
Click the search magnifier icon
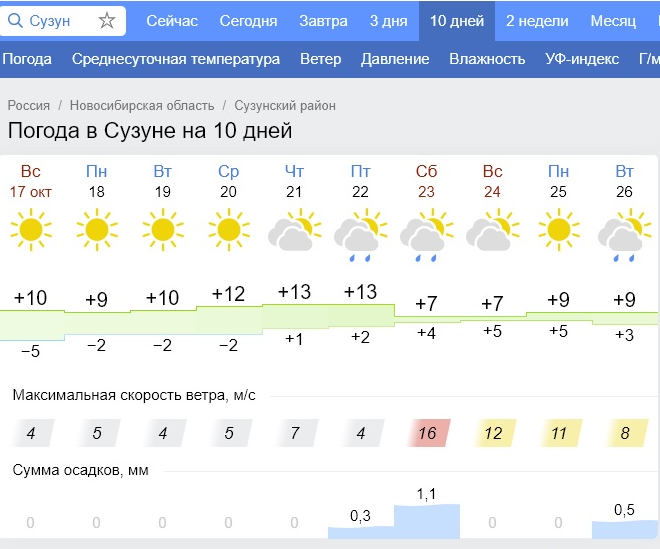pos(16,21)
